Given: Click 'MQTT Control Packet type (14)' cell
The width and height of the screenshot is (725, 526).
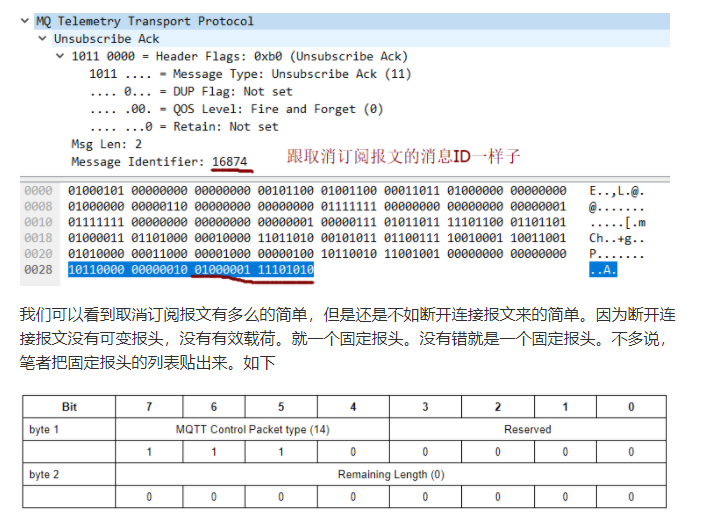Looking at the screenshot, I should point(252,429).
